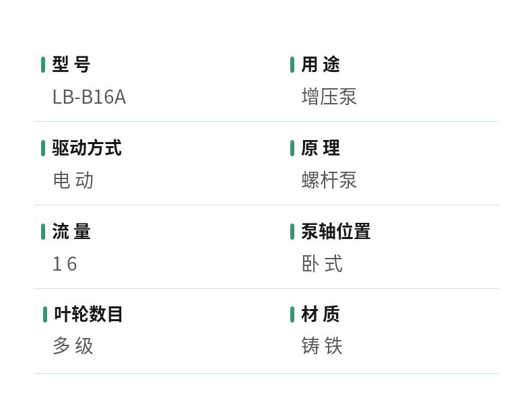Click the 型号 heading label
Screen dimensions: 532x404
point(71,65)
